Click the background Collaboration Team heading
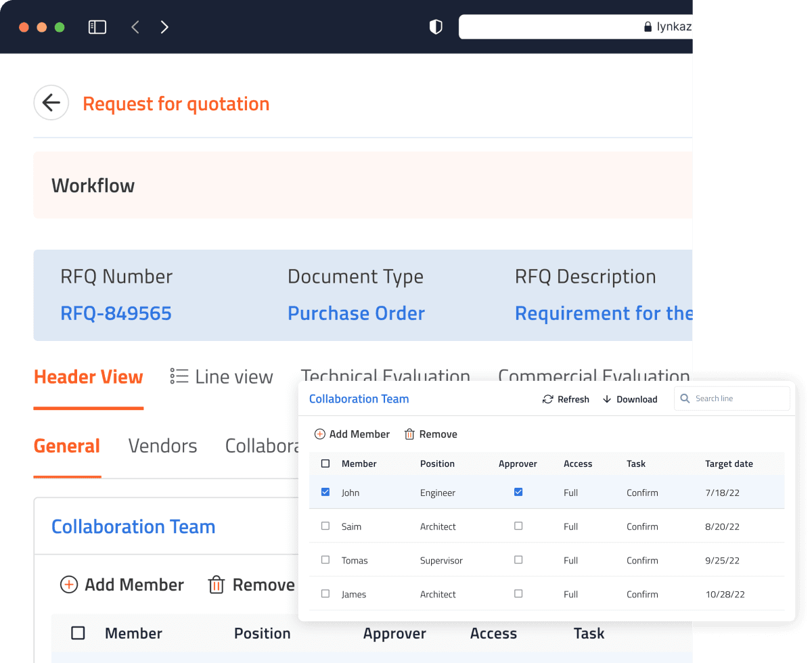Image resolution: width=812 pixels, height=663 pixels. tap(133, 526)
